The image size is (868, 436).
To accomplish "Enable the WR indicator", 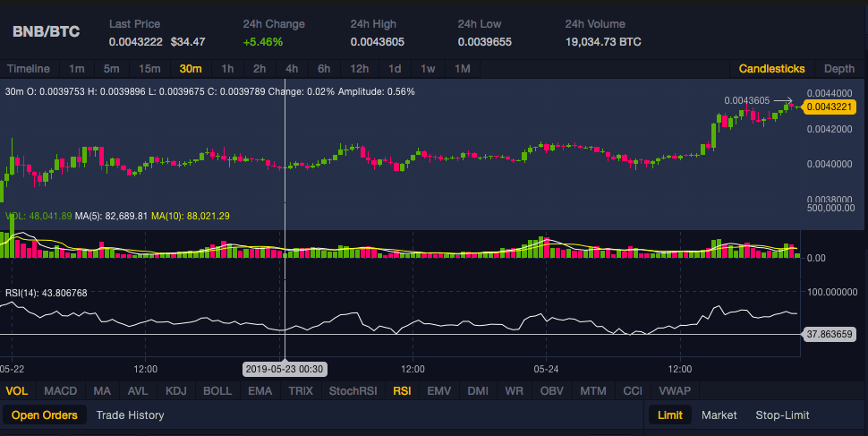I will click(515, 390).
